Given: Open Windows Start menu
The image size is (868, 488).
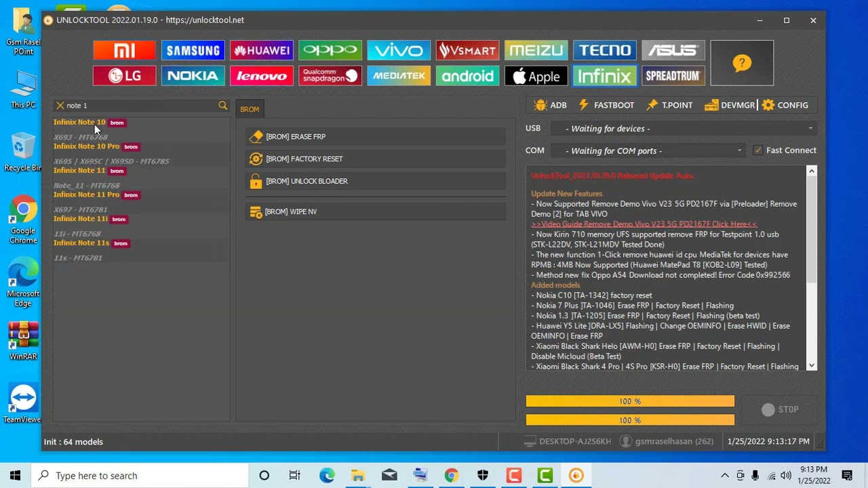Looking at the screenshot, I should (15, 476).
